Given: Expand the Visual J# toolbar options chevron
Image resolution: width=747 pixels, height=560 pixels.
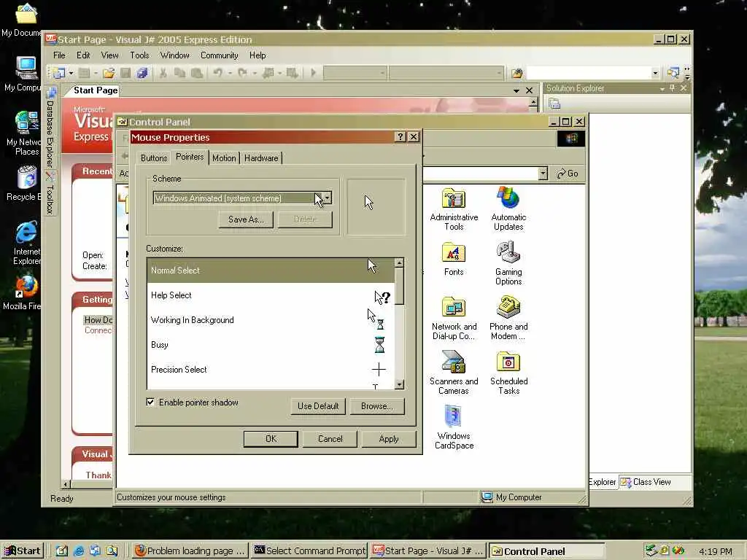Looking at the screenshot, I should [x=686, y=73].
